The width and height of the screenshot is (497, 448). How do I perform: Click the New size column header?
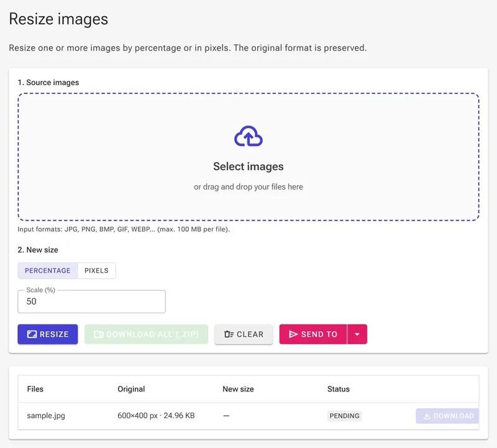coord(238,389)
